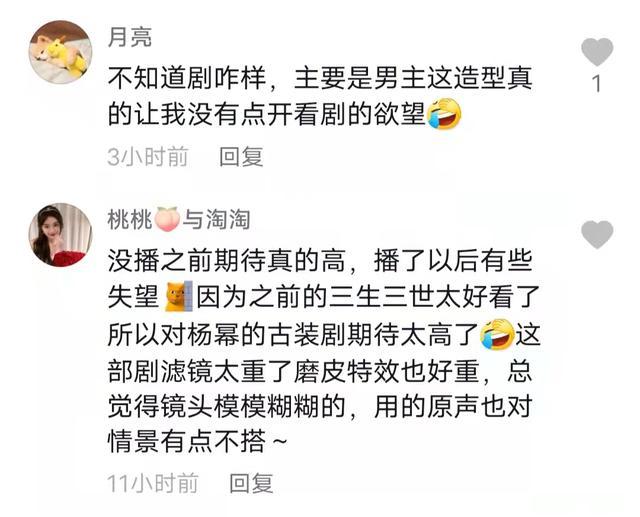640x517 pixels.
Task: Reply to 月亮's comment
Action: [241, 157]
